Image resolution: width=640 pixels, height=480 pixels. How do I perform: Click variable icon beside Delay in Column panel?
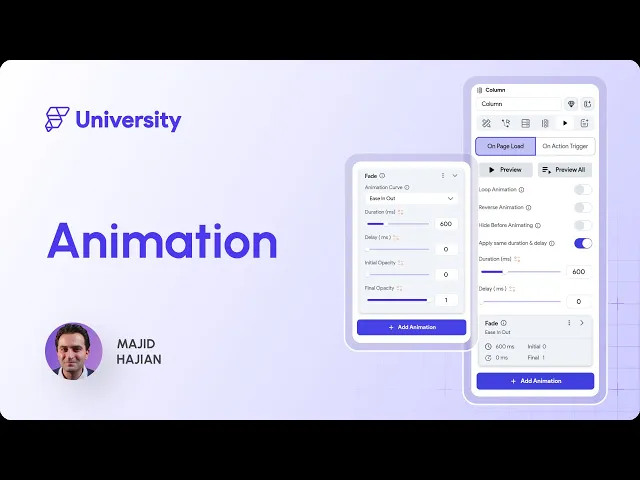(512, 289)
